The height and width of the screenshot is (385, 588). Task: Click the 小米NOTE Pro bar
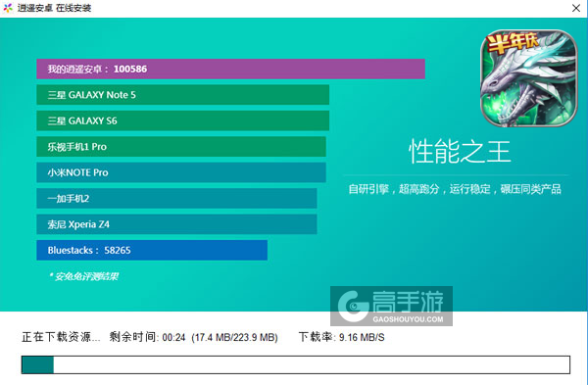click(181, 172)
